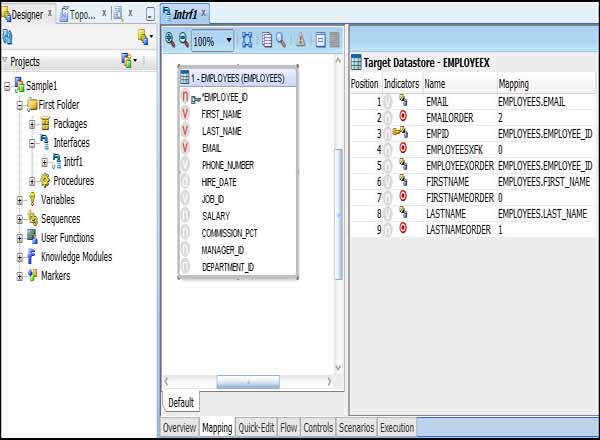Toggle the red indicator for LASTNAMEORDER row
The image size is (600, 440).
pyautogui.click(x=402, y=229)
